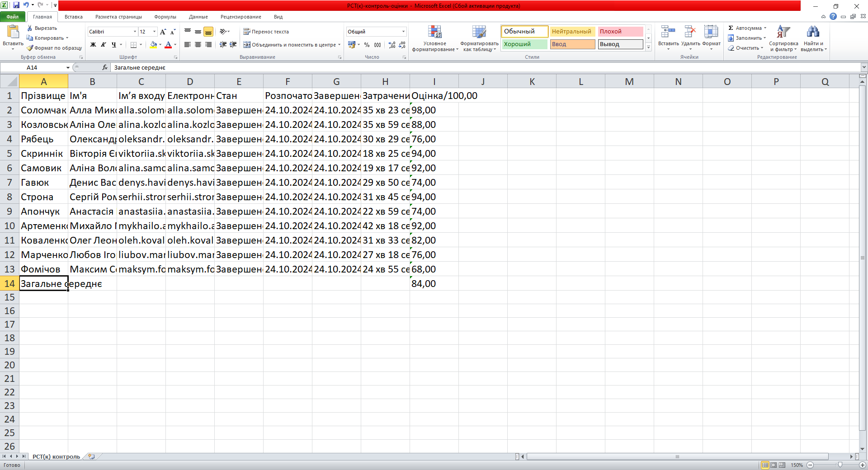Screen dimensions: 868x470
Task: Apply the Ввод cell style
Action: click(x=572, y=44)
